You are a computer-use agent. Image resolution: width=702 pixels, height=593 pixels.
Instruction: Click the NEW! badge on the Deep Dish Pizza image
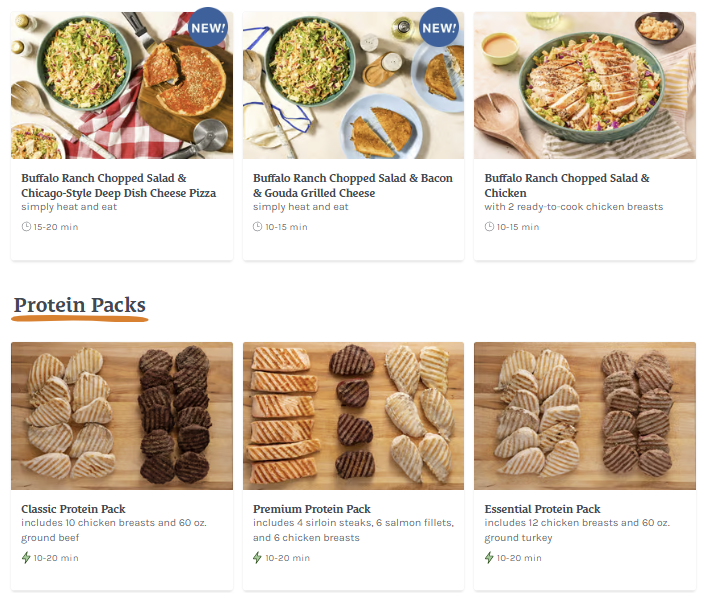tap(208, 27)
